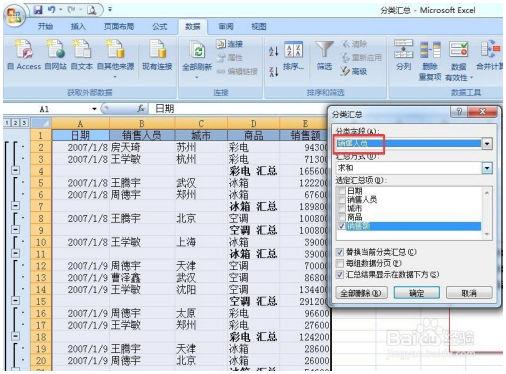The height and width of the screenshot is (374, 506).
Task: Toggle the Filter (筛选) funnel
Action: [x=324, y=56]
